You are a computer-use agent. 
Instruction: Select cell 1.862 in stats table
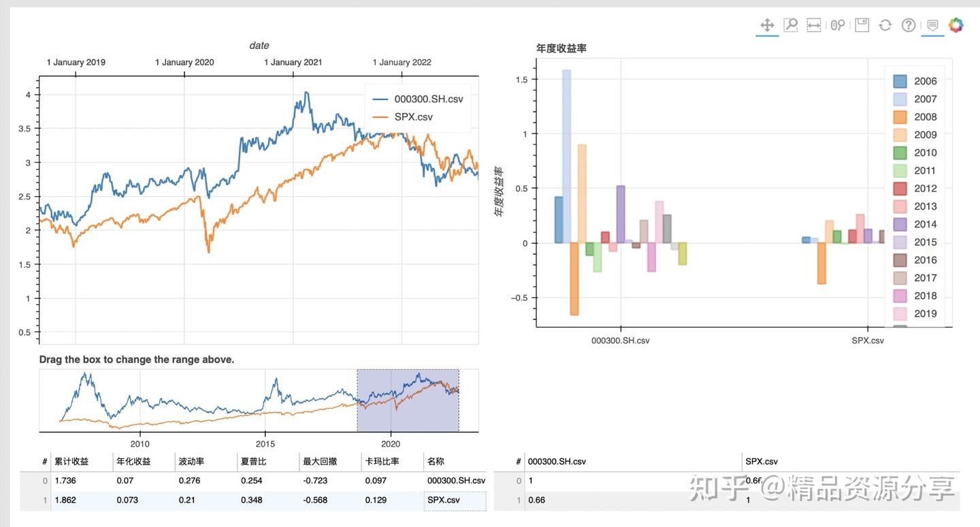[x=82, y=500]
